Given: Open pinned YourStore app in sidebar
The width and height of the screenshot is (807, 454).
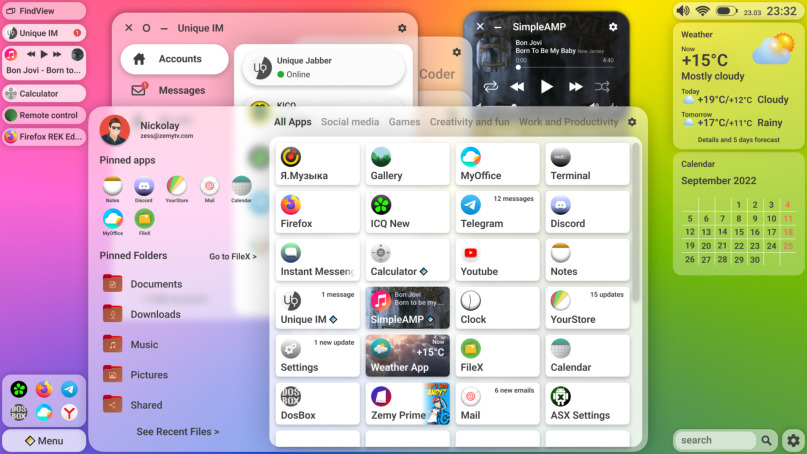Looking at the screenshot, I should (x=177, y=189).
